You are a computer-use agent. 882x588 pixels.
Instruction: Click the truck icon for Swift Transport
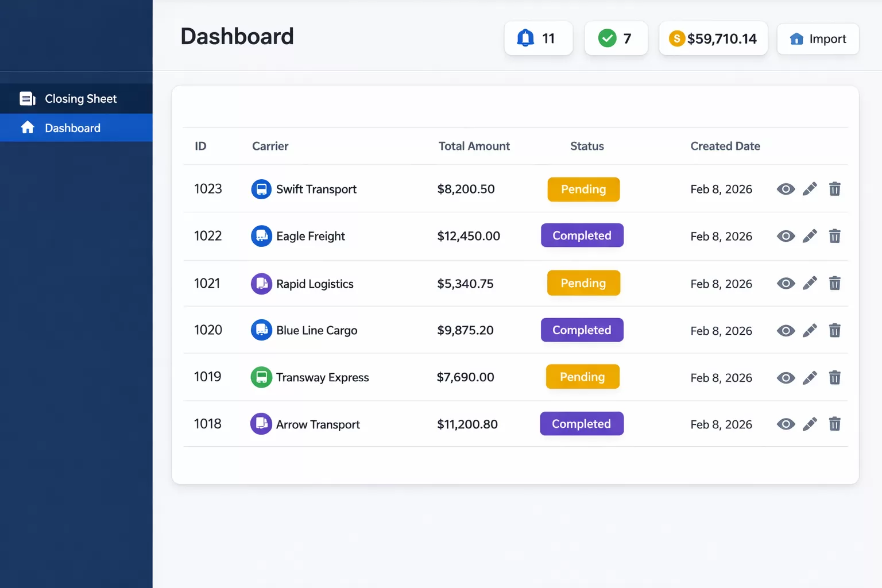261,189
